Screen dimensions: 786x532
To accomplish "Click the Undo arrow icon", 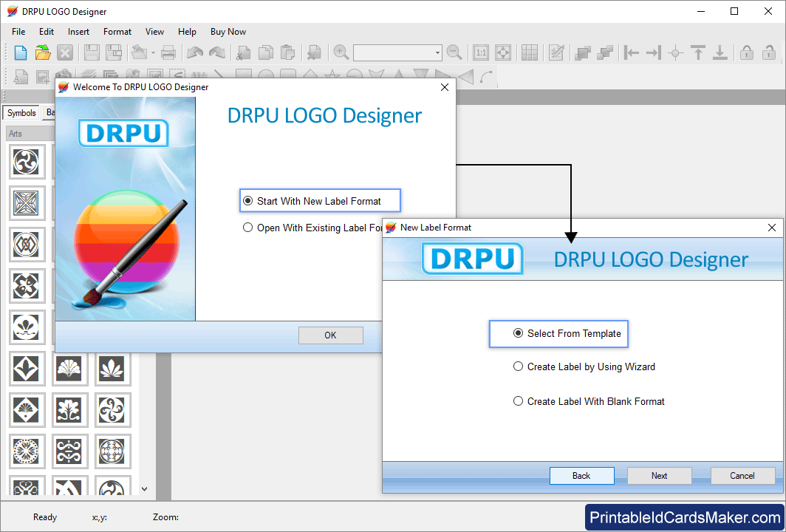I will coord(194,52).
